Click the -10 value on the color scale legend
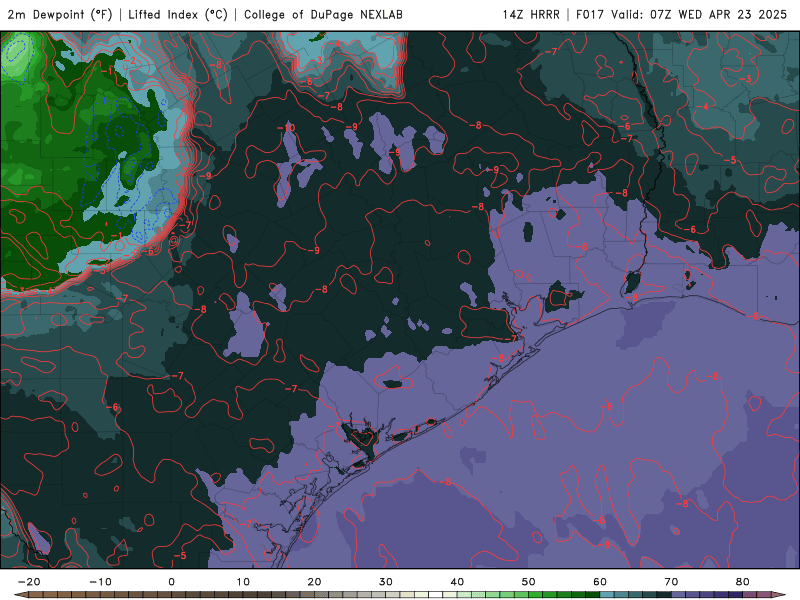This screenshot has height=600, width=800. (x=100, y=582)
